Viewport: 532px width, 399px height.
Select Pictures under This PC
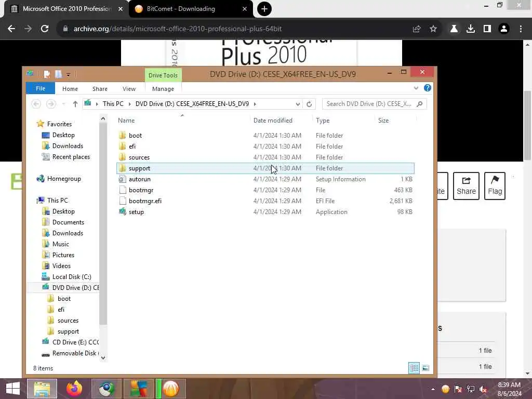[63, 255]
